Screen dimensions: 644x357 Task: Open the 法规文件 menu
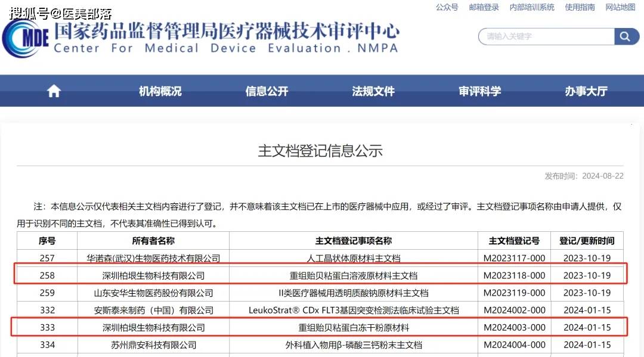(x=373, y=91)
